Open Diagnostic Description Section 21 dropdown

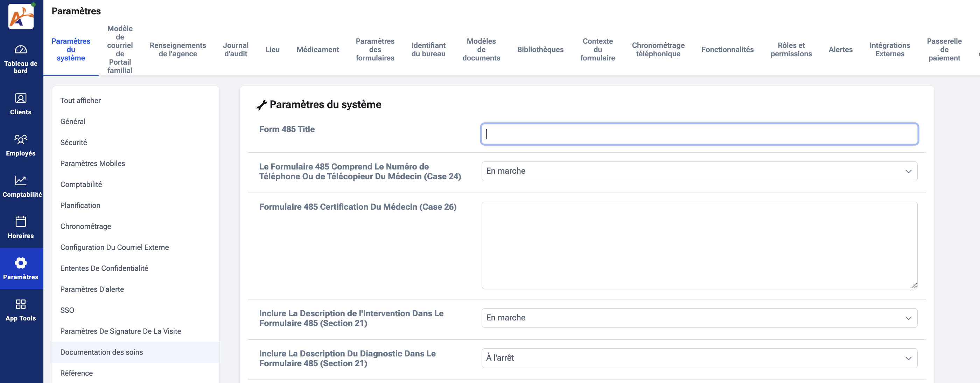point(699,358)
